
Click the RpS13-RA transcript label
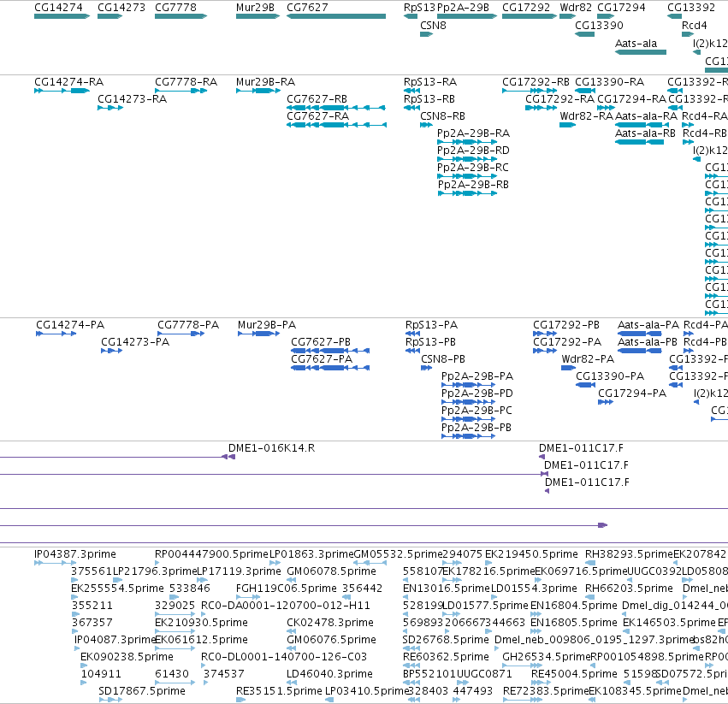pos(430,82)
